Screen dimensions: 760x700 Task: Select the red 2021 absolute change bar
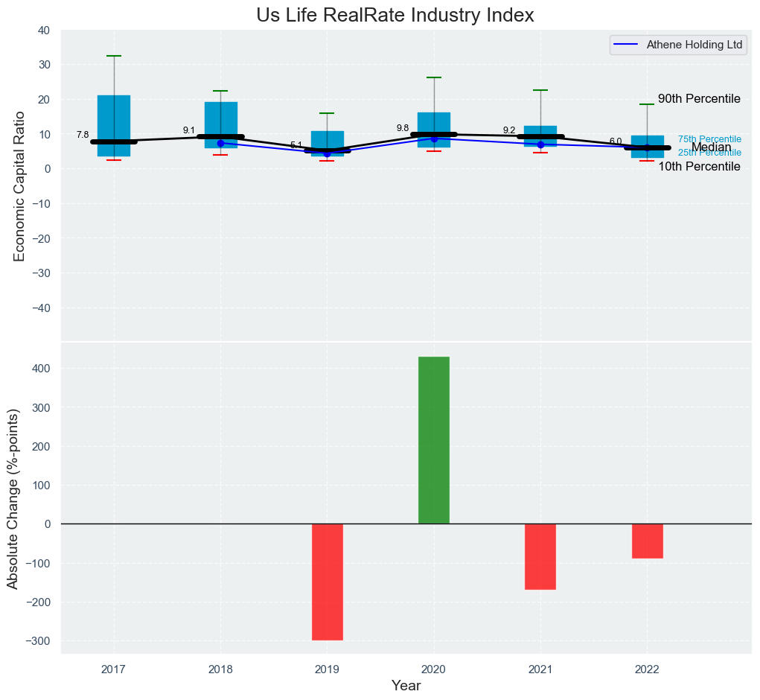pyautogui.click(x=540, y=556)
